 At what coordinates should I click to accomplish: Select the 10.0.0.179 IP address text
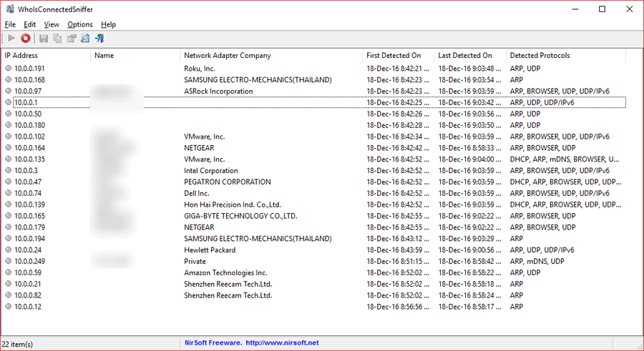tap(29, 227)
